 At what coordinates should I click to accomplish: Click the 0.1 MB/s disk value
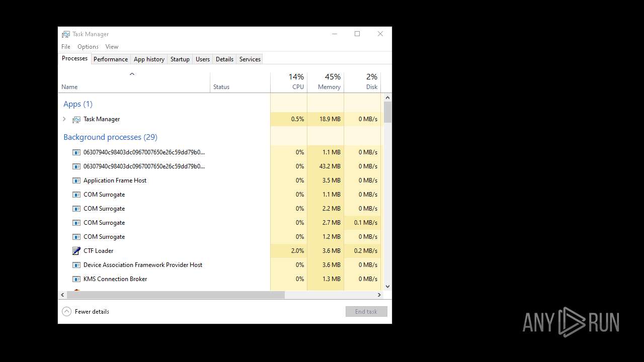pos(366,223)
